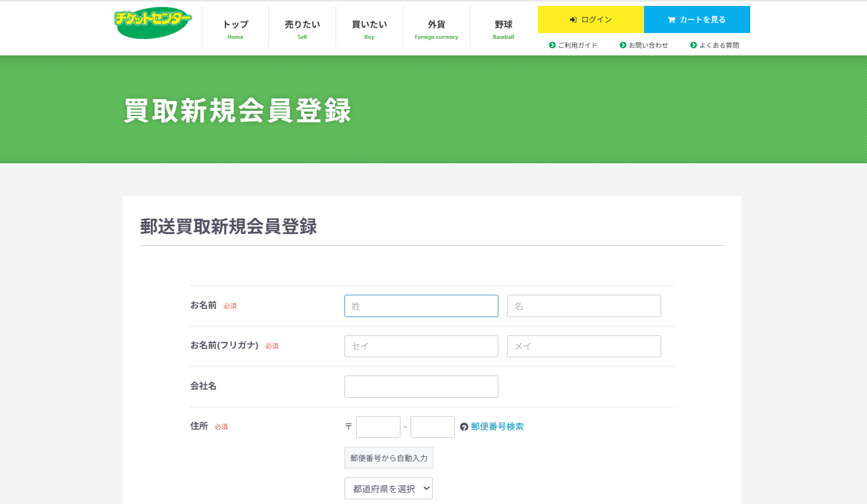Click the 会社名 label text
The width and height of the screenshot is (867, 504).
(x=203, y=386)
